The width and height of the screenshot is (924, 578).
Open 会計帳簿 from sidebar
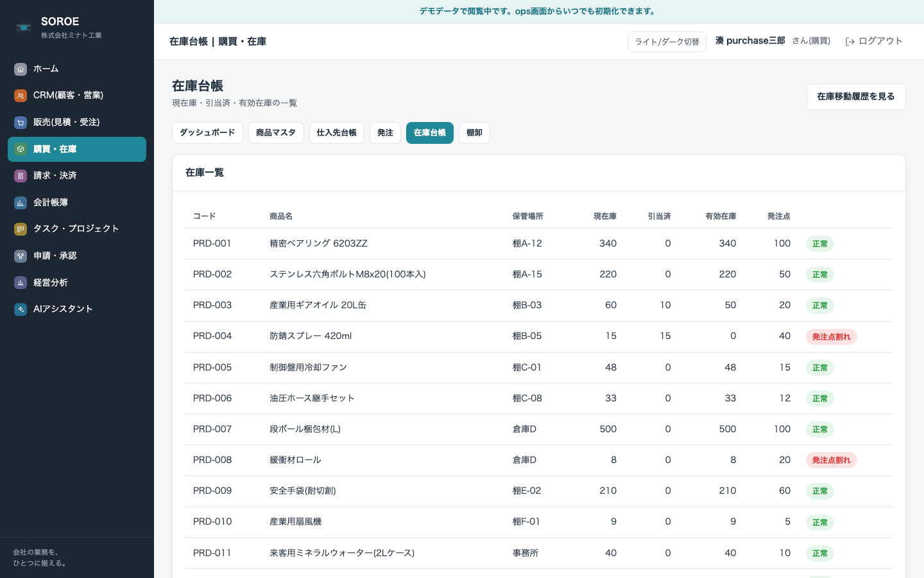pos(77,202)
